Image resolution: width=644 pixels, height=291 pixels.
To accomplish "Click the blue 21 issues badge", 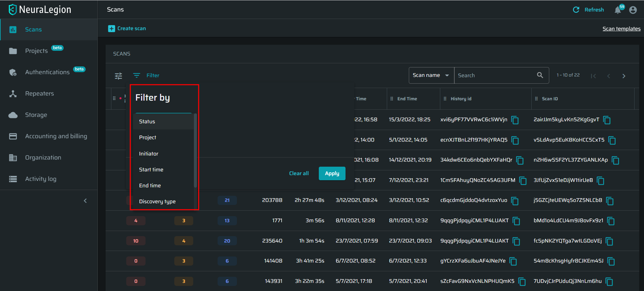I will click(227, 200).
